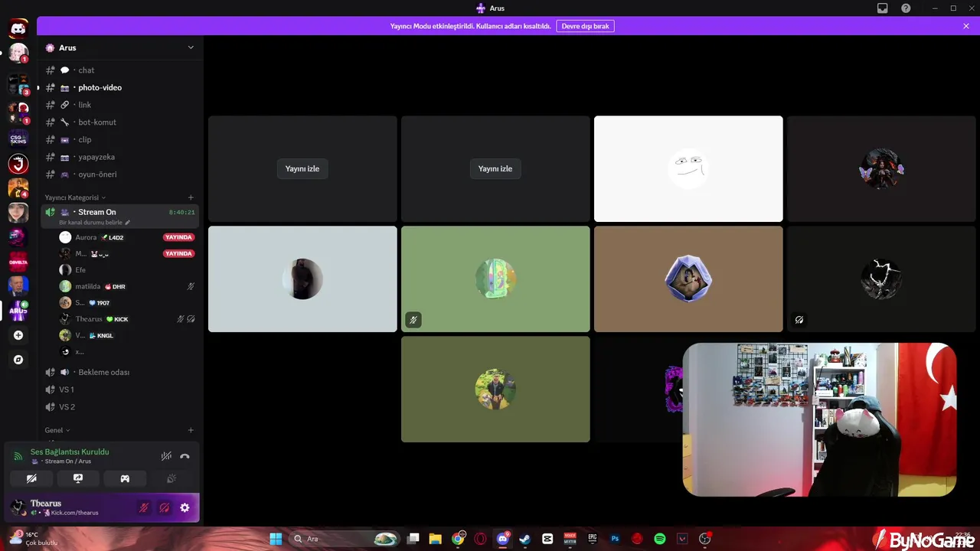Viewport: 980px width, 551px height.
Task: Click the Add a Server plus icon
Action: click(18, 335)
